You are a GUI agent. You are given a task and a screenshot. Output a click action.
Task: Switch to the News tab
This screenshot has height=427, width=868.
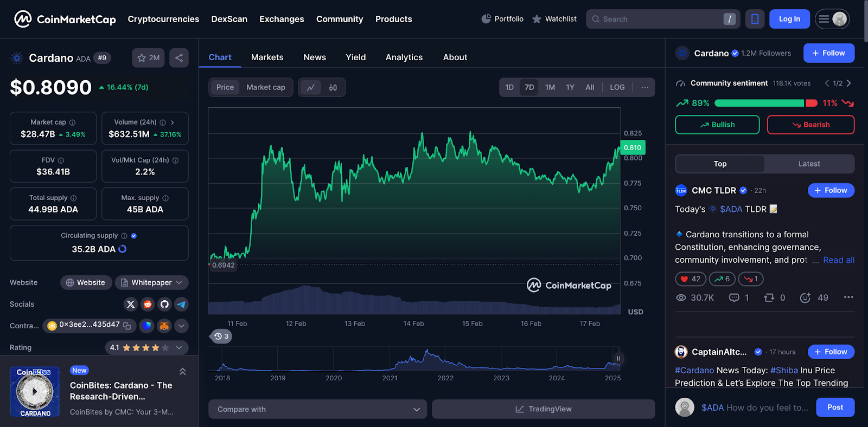[315, 57]
